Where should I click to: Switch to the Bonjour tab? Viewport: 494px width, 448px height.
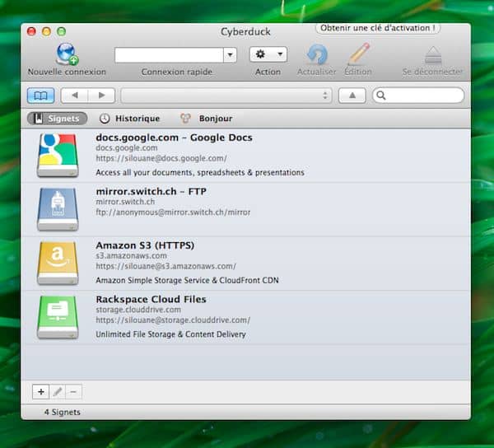[207, 119]
